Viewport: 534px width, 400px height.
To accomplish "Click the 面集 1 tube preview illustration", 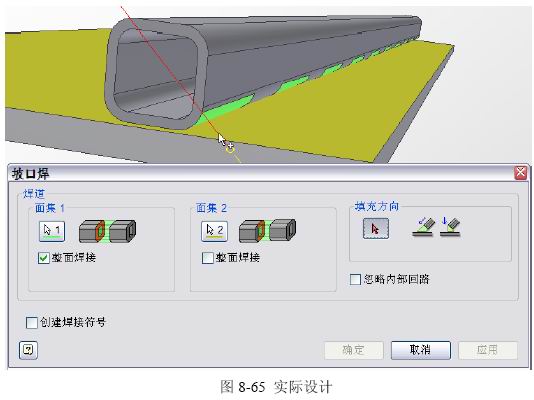I will (108, 231).
